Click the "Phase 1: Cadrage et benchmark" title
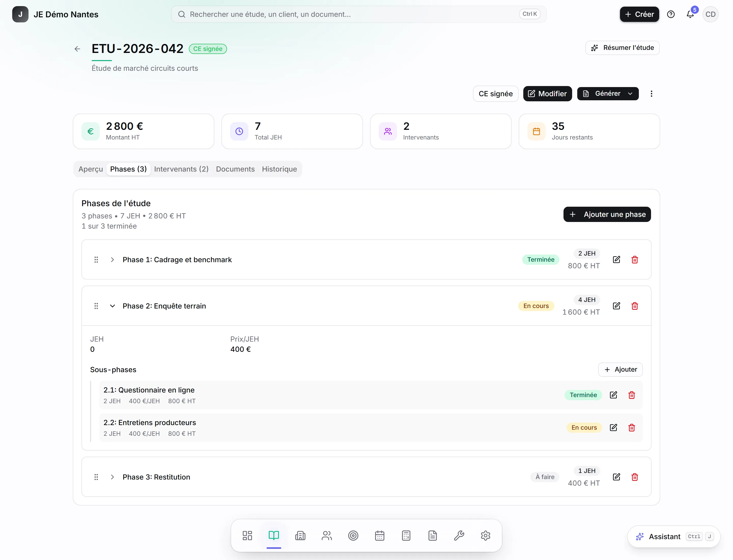Viewport: 733px width, 560px height. pyautogui.click(x=177, y=260)
